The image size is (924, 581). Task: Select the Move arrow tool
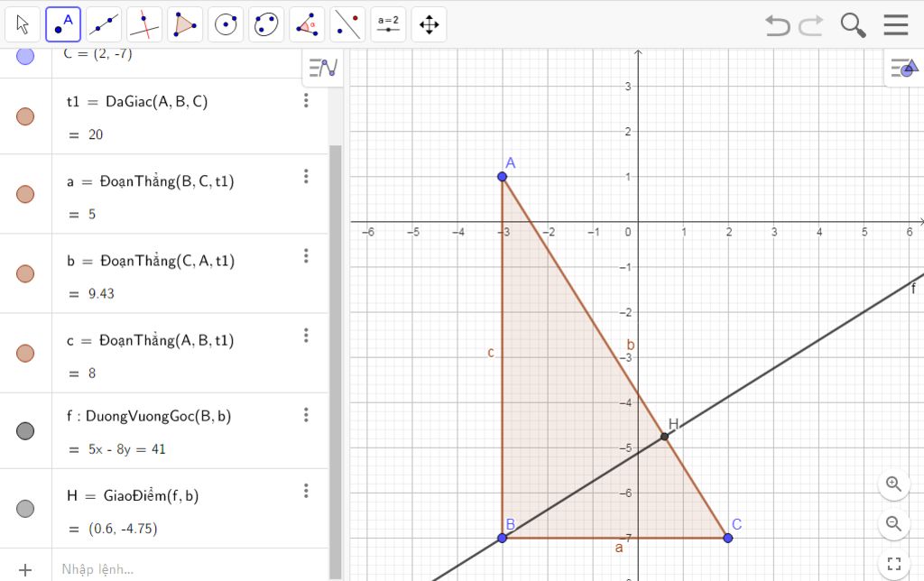(23, 24)
